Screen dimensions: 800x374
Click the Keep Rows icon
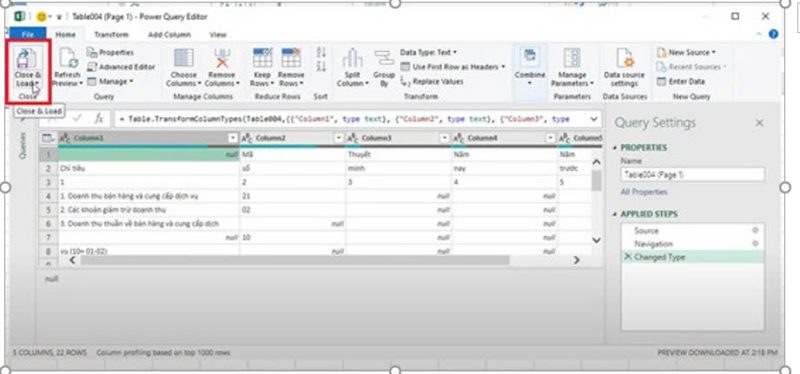coord(263,58)
